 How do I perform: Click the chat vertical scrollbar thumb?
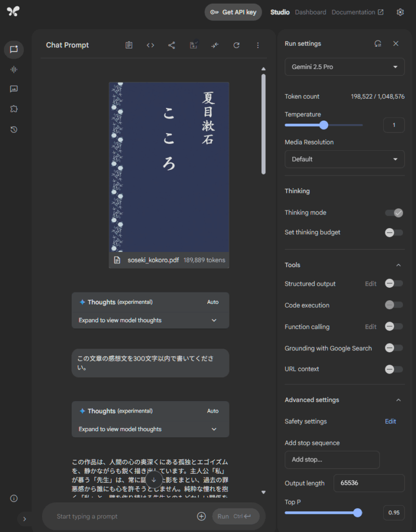[x=263, y=124]
